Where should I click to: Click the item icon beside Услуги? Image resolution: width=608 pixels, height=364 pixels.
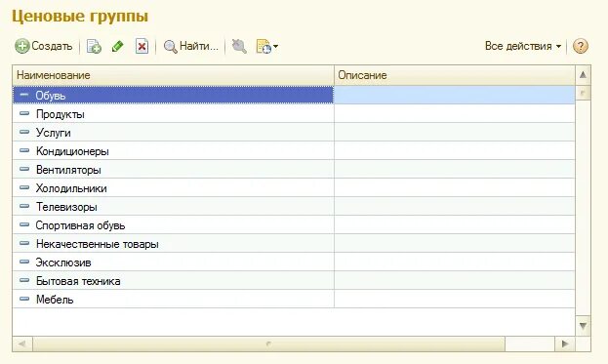pyautogui.click(x=24, y=132)
